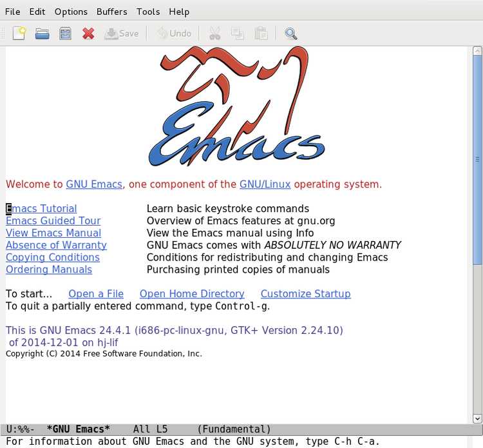
Task: Open the Help menu
Action: coord(179,12)
